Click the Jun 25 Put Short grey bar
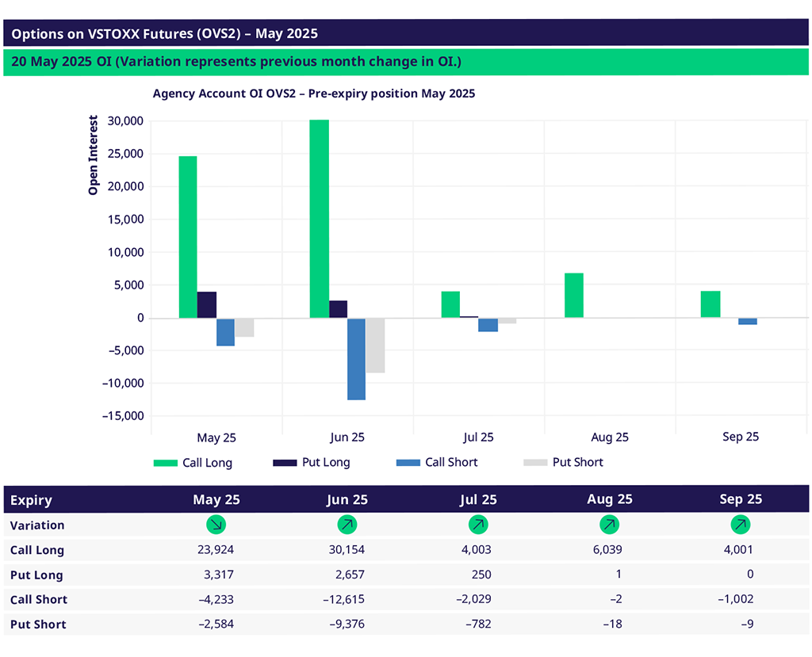Screen dimensions: 812x657 point(375,346)
